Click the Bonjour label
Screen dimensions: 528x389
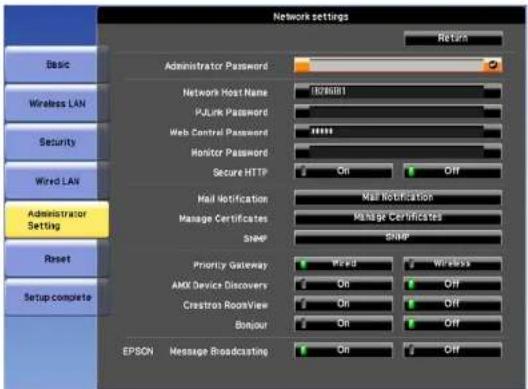click(x=251, y=325)
